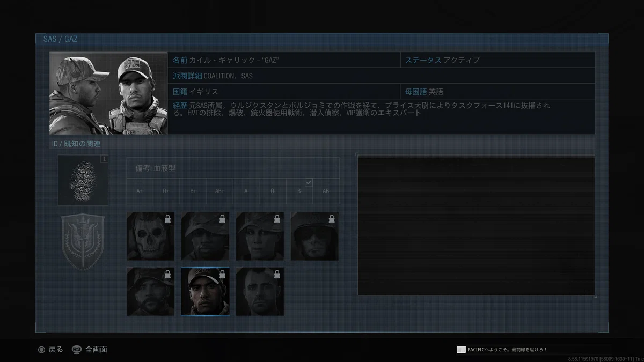The height and width of the screenshot is (362, 644).
Task: Click the fingerprint ID image
Action: pyautogui.click(x=83, y=180)
